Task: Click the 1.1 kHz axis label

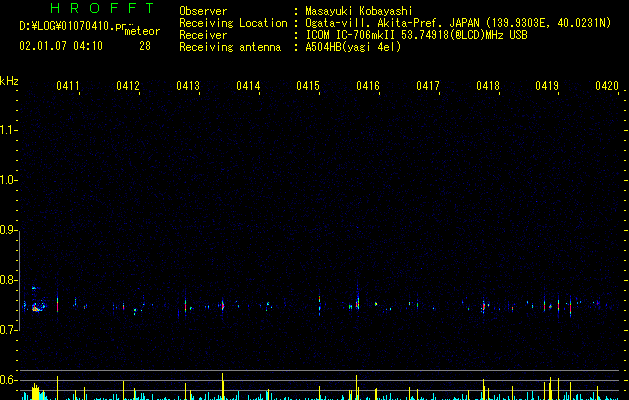Action: [8, 130]
